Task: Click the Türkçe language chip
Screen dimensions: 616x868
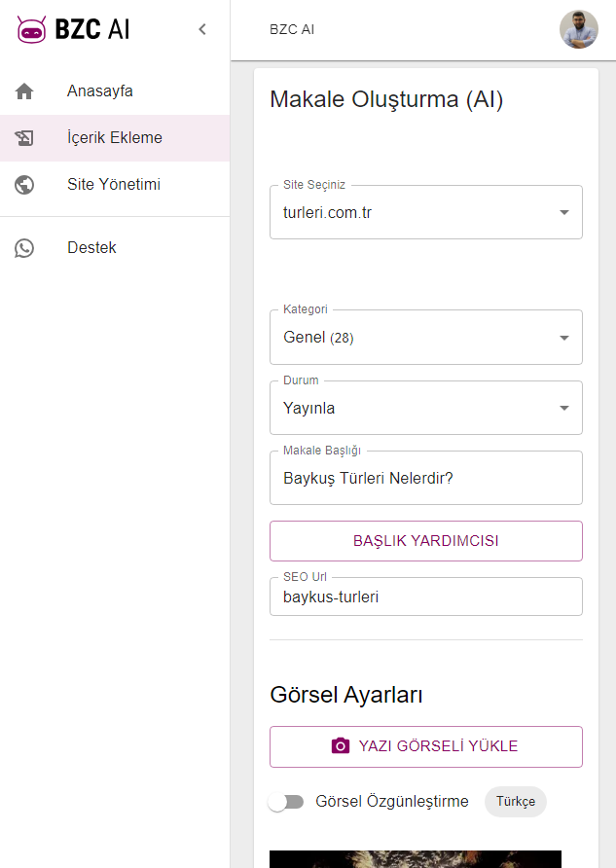Action: [x=515, y=802]
